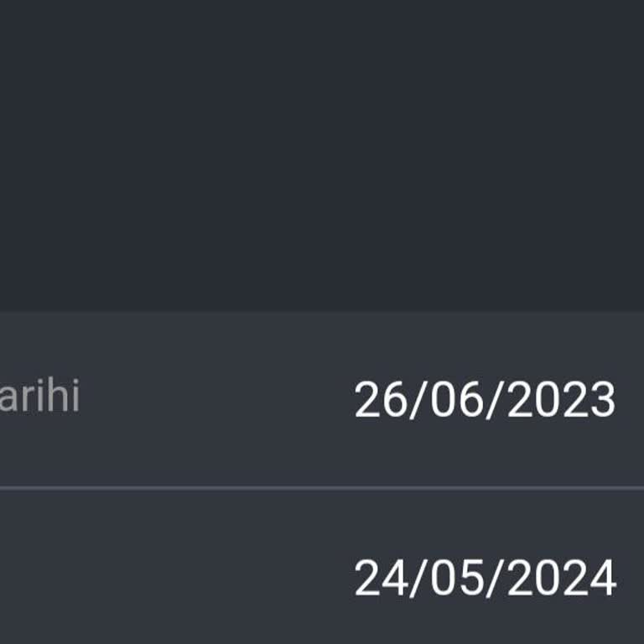
Task: Click empty space left of 24/05/2024
Action: [x=168, y=579]
